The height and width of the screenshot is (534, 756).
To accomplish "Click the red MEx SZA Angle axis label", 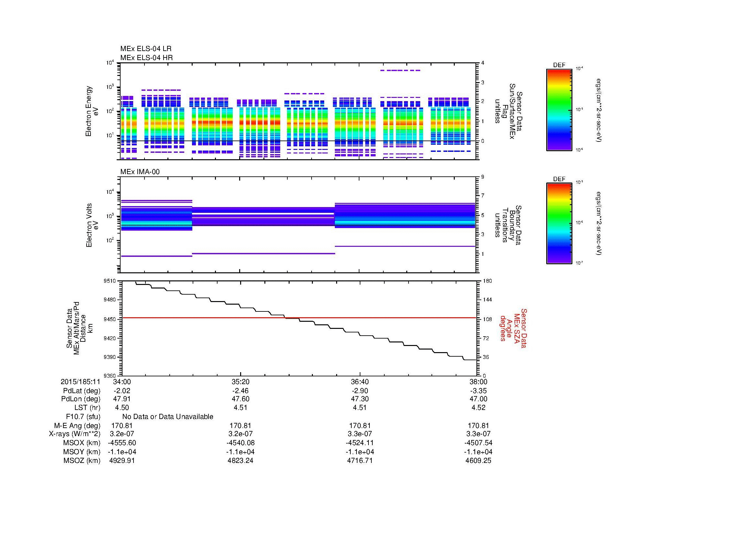I will tap(513, 328).
